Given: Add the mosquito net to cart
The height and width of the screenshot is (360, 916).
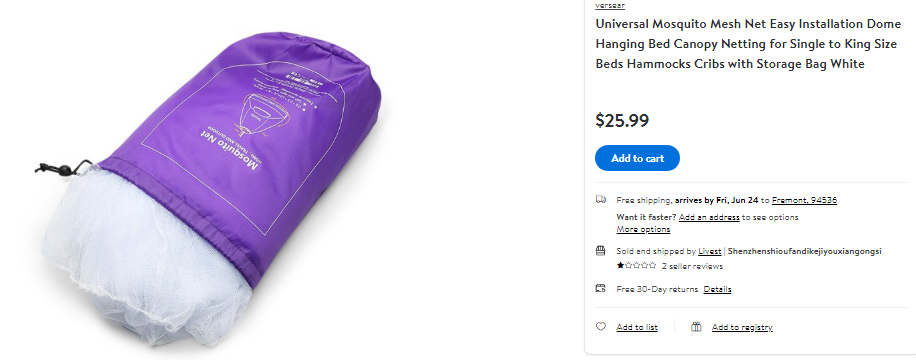Looking at the screenshot, I should pos(637,158).
